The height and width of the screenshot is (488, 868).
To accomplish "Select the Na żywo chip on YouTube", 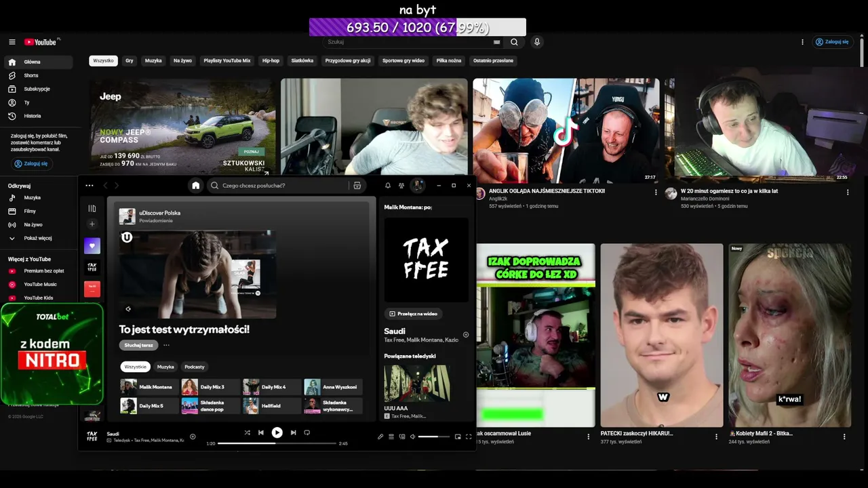I will tap(182, 60).
